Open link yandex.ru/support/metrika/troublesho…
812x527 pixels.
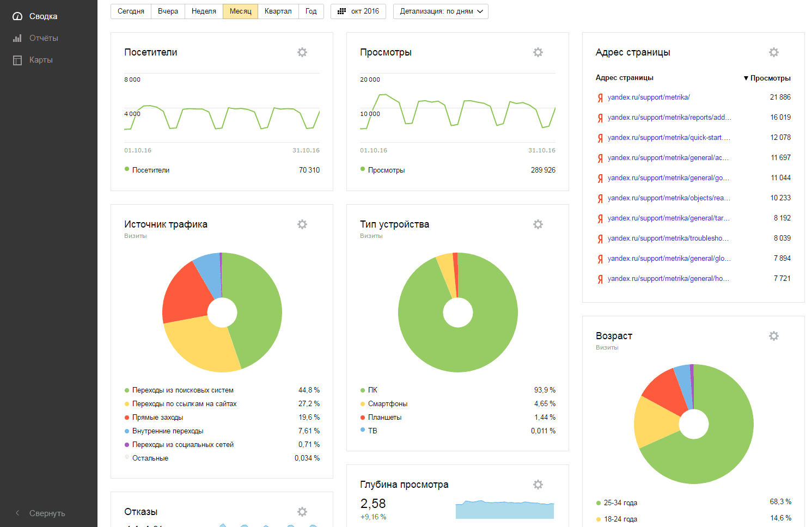click(668, 238)
